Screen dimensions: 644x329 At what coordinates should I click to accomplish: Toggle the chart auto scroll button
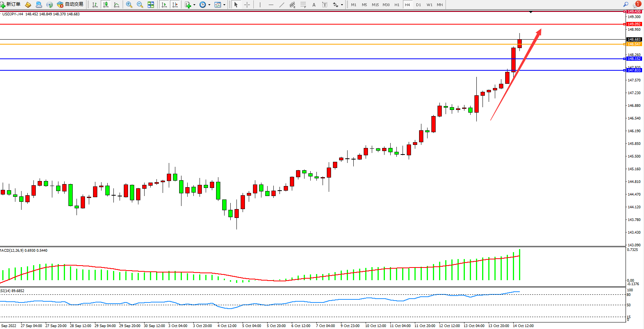tap(164, 5)
